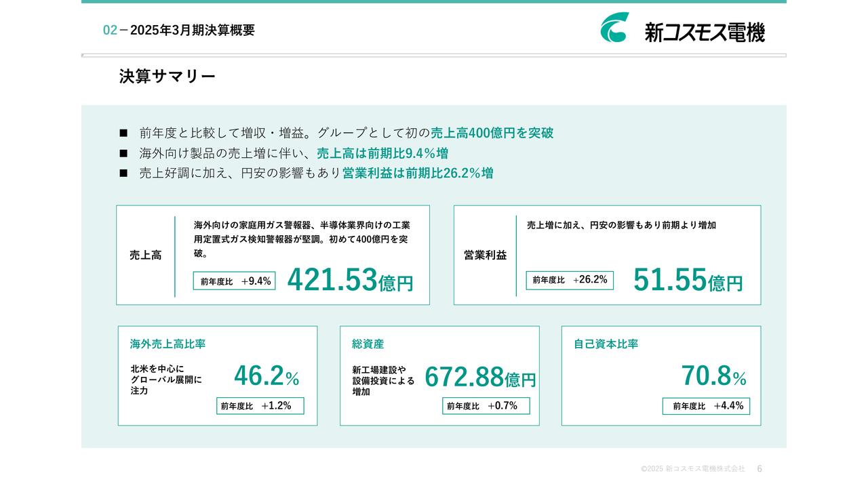Click the 70.8% equity ratio figure
Viewport: 868px width, 488px height.
[713, 375]
